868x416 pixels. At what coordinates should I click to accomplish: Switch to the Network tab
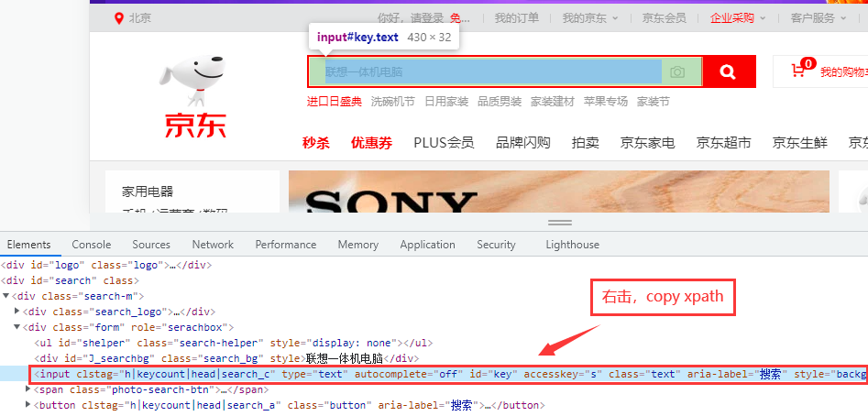(214, 245)
